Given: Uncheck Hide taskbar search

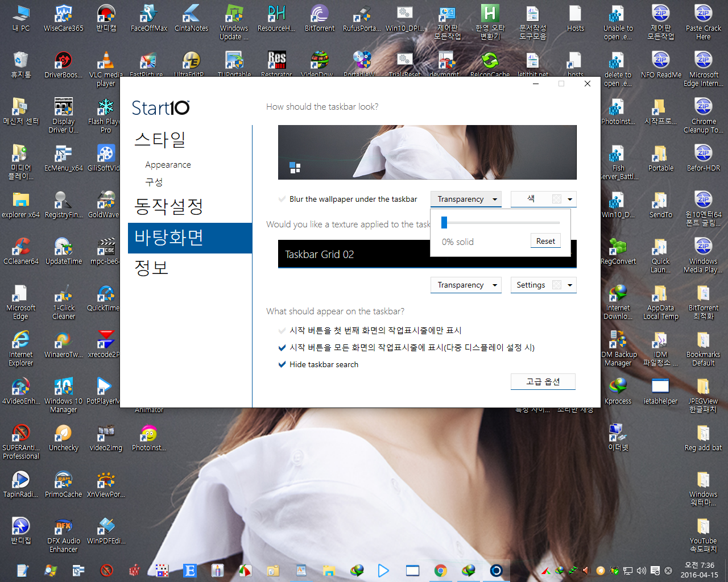Looking at the screenshot, I should click(318, 364).
